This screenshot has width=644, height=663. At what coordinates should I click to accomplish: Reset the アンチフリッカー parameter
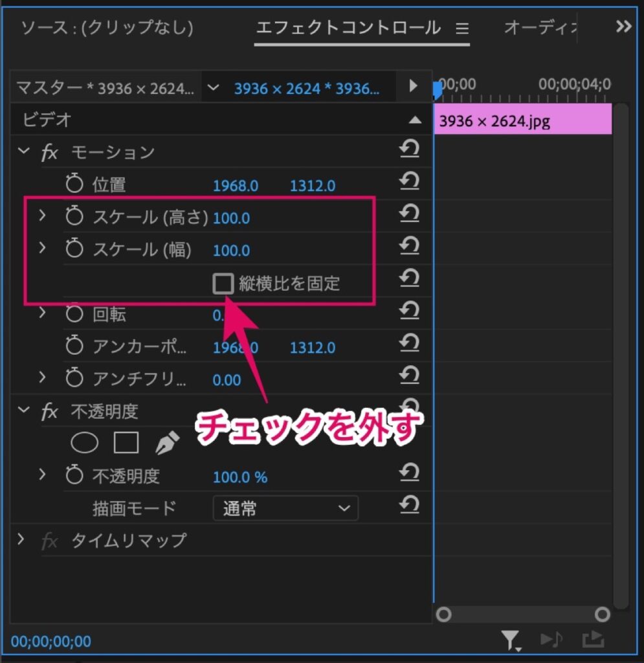[x=409, y=376]
